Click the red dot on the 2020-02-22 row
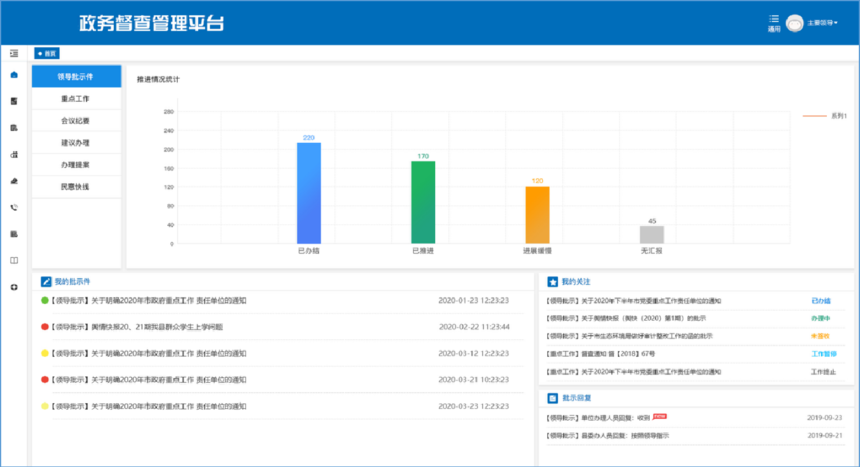The width and height of the screenshot is (860, 467). [x=45, y=327]
